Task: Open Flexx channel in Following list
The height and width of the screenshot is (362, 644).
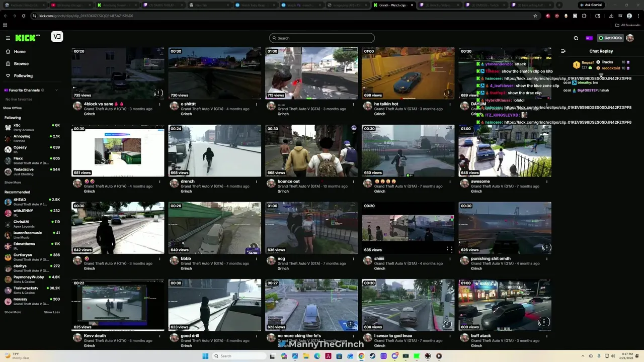Action: pyautogui.click(x=32, y=160)
